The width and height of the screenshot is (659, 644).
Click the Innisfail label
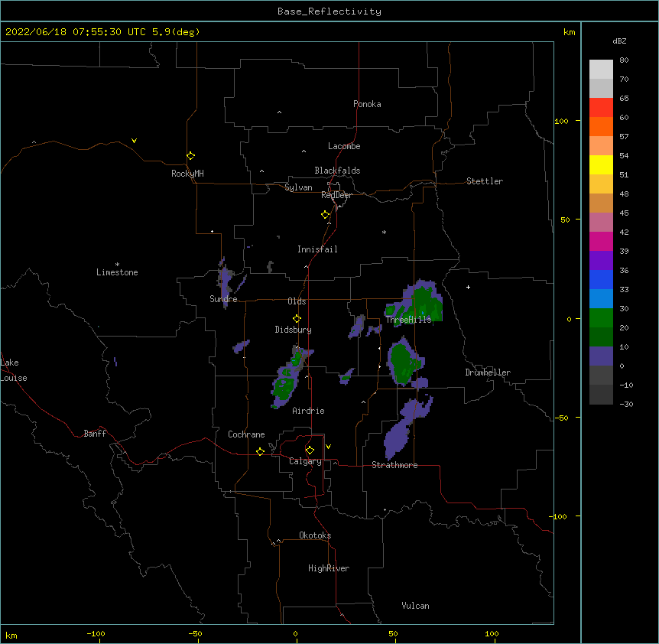click(317, 249)
